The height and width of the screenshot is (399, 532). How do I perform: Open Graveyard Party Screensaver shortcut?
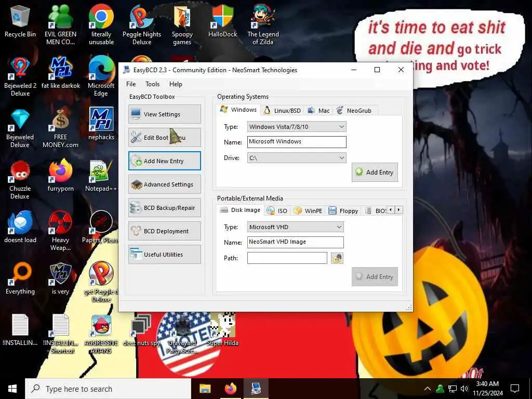[x=182, y=334]
